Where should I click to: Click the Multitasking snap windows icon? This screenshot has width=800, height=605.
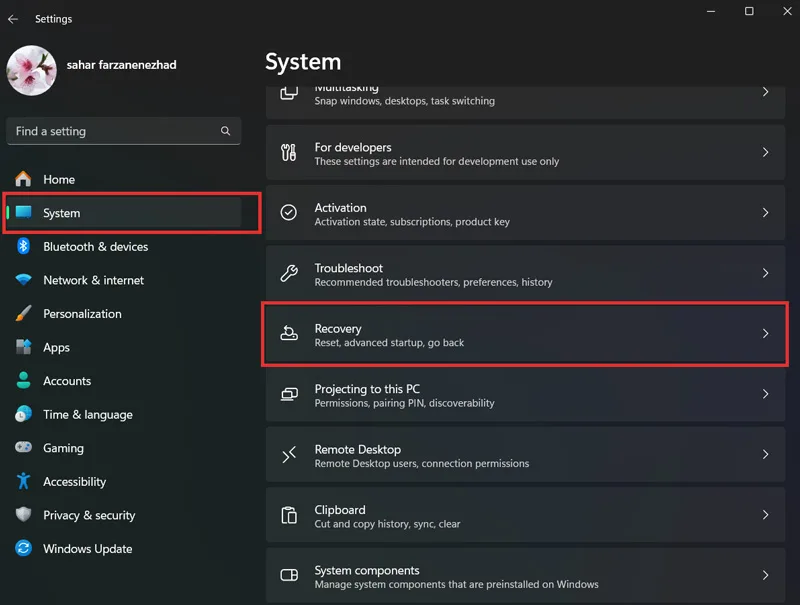click(x=289, y=93)
